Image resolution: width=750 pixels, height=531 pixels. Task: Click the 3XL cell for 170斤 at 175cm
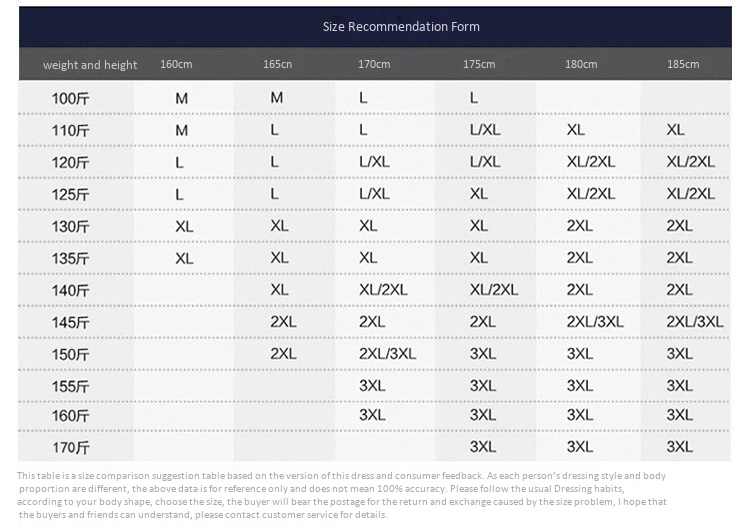coord(482,447)
